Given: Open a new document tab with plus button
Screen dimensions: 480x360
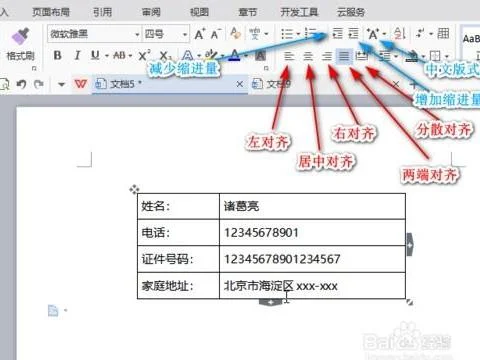Looking at the screenshot, I should coord(413,85).
